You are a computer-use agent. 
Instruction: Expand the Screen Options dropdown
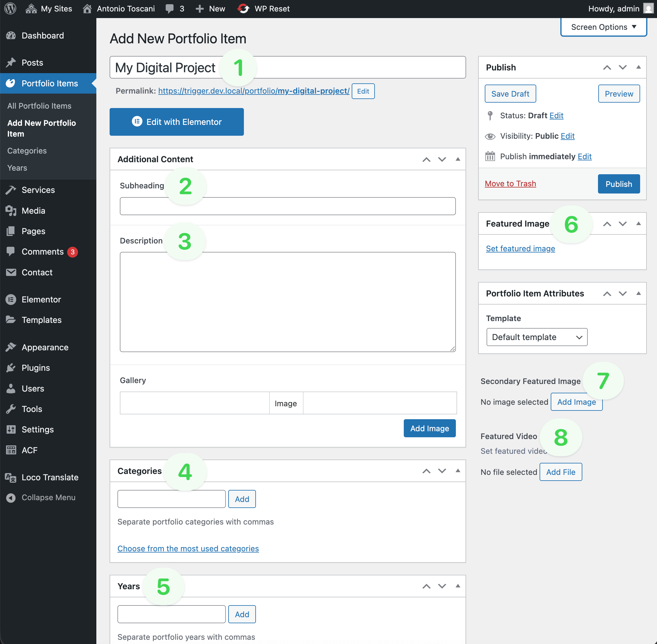603,27
